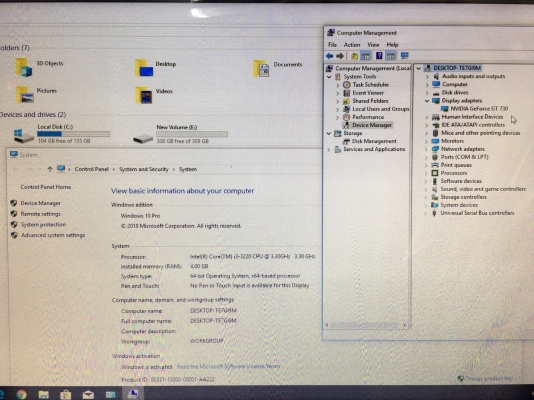Viewport: 534px width, 400px height.
Task: Select the Shared Folders icon
Action: [346, 101]
